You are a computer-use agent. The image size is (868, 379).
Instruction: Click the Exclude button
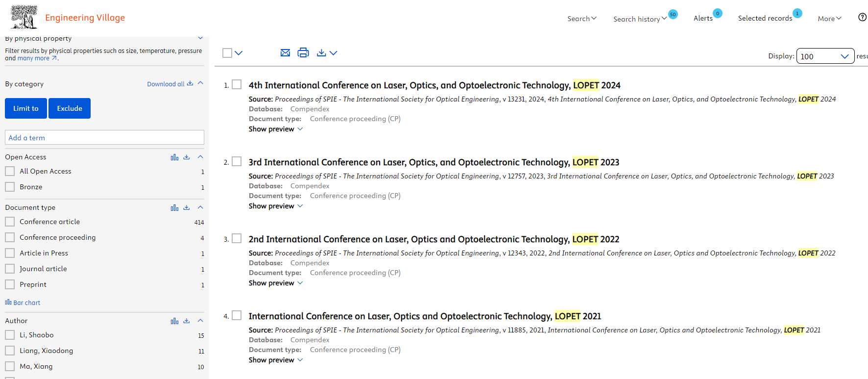click(x=70, y=108)
